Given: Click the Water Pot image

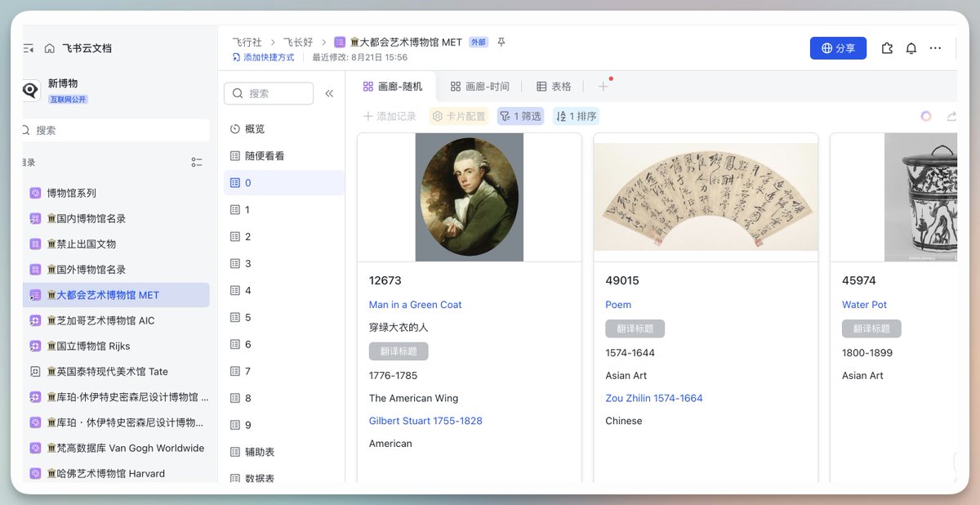Looking at the screenshot, I should point(920,197).
